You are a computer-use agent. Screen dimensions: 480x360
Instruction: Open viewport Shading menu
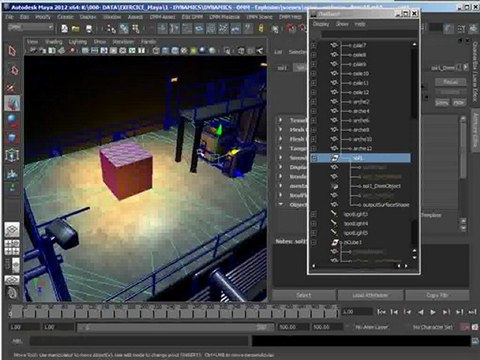[x=54, y=42]
